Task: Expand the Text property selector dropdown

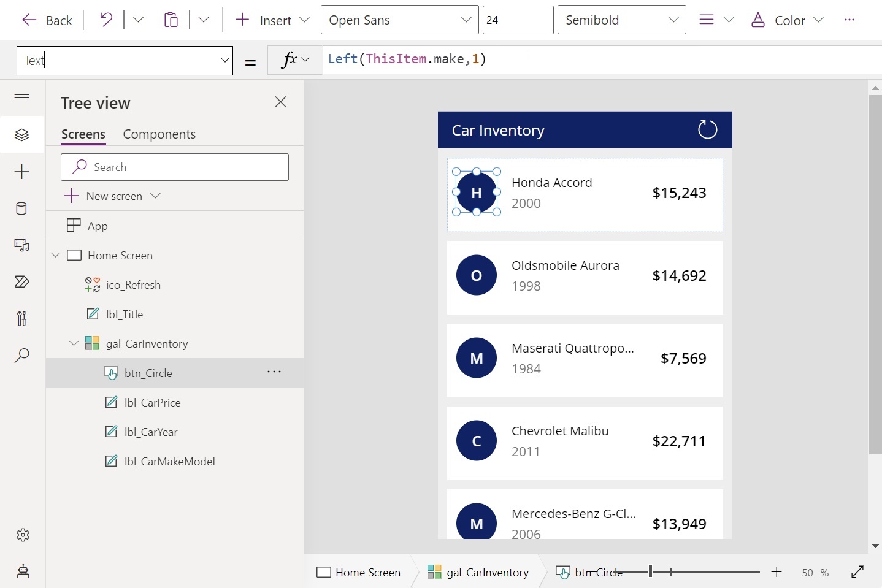Action: (224, 60)
